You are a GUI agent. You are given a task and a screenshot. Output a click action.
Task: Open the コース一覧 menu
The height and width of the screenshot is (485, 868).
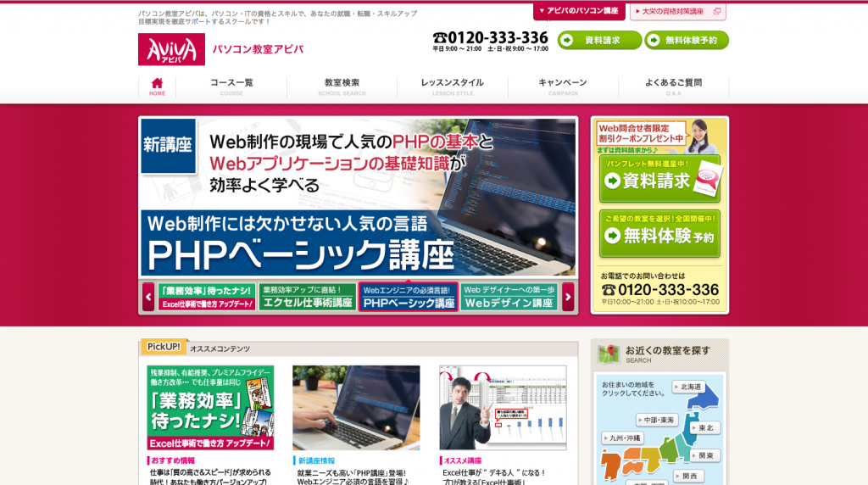231,86
